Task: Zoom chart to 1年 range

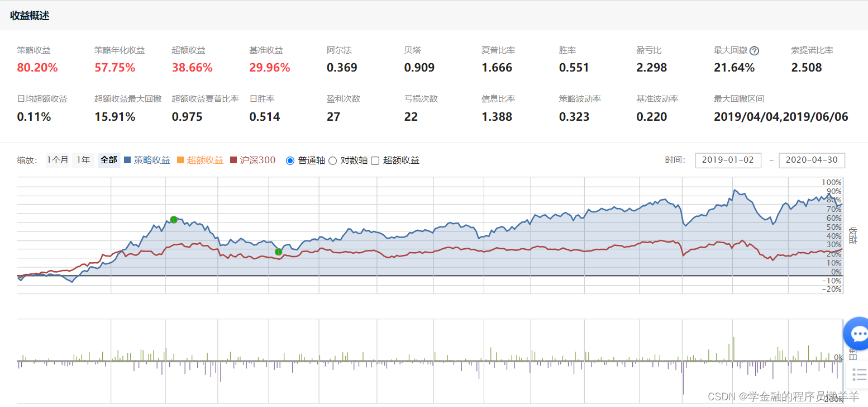Action: click(x=83, y=160)
